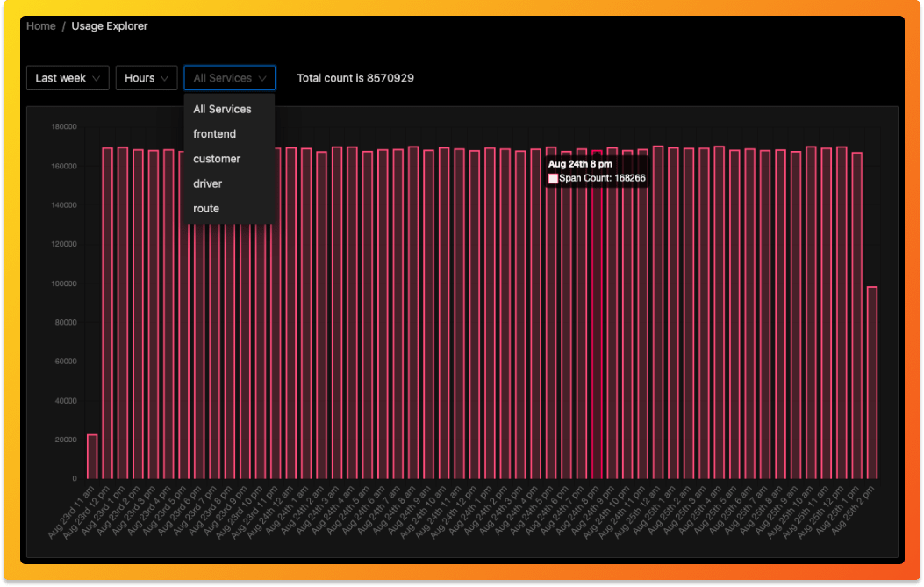Viewport: 924px width, 587px height.
Task: Select the last short bar for Aug 25th 2 pm
Action: click(x=872, y=383)
